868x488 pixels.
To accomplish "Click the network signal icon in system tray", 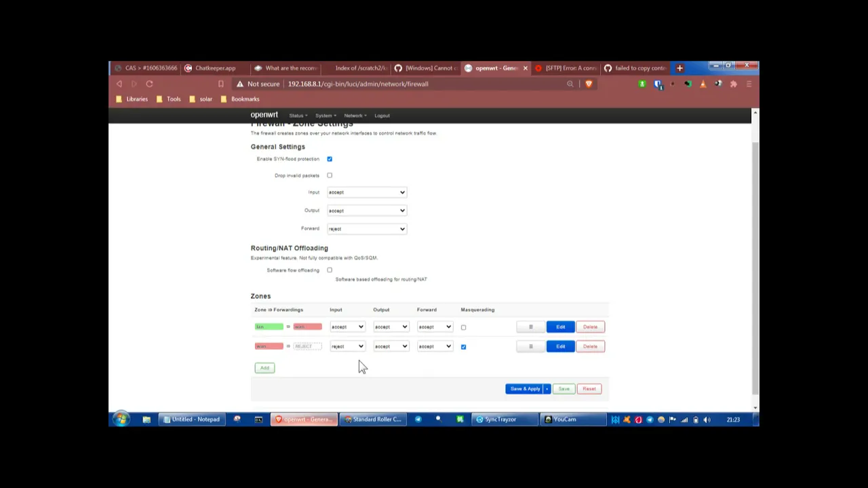I will [x=684, y=420].
